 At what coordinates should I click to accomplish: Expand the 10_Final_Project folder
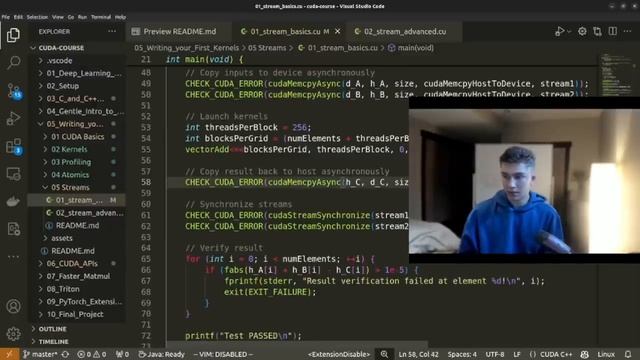pyautogui.click(x=77, y=314)
